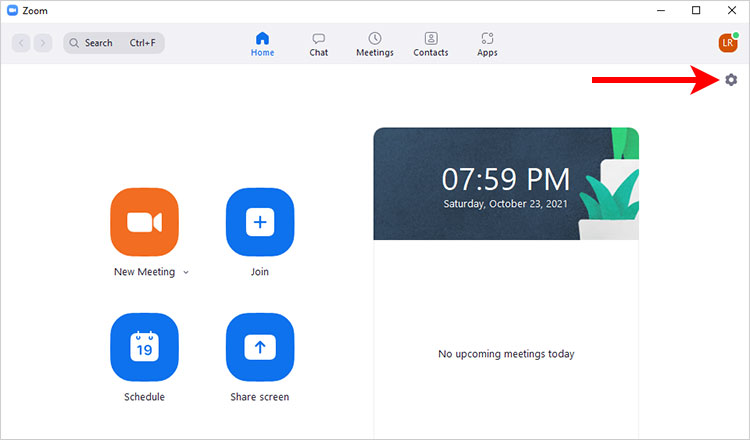This screenshot has height=440, width=750.
Task: Click the New Meeting label
Action: tap(144, 272)
